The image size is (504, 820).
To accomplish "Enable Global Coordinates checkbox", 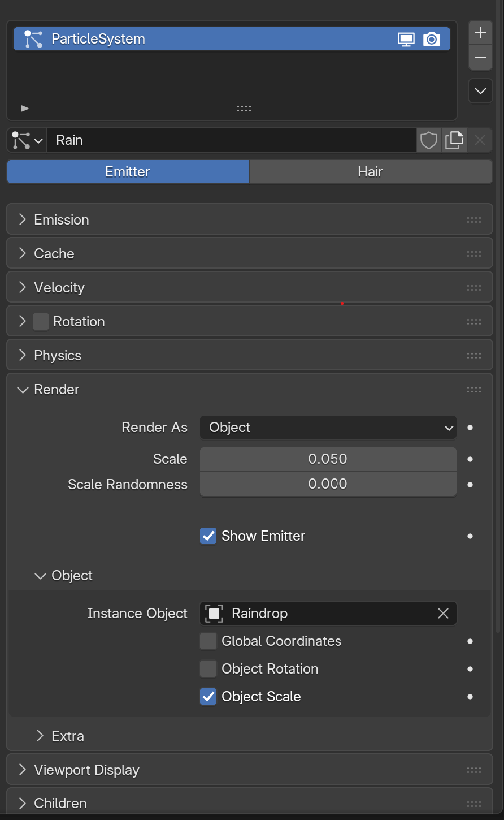I will point(208,641).
